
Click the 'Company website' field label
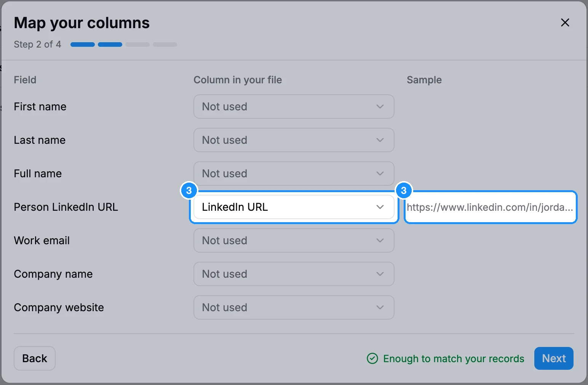point(59,307)
